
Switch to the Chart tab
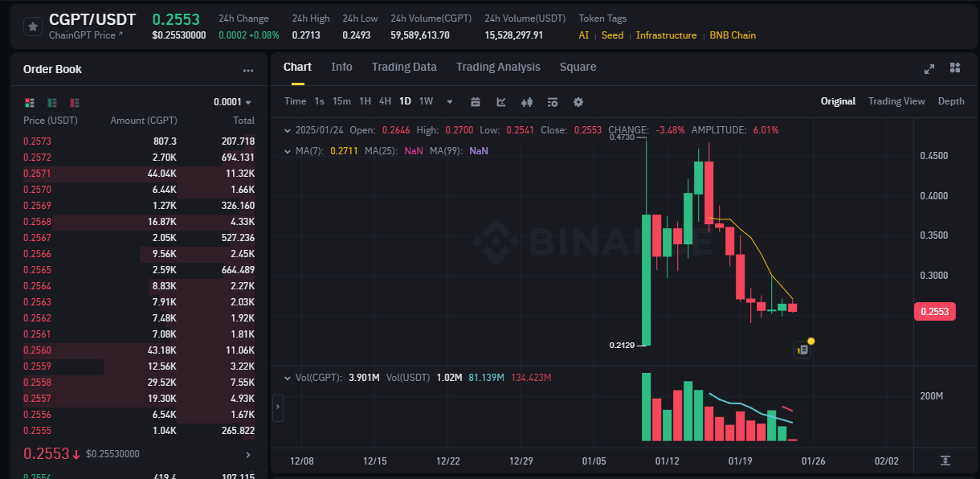pyautogui.click(x=297, y=67)
